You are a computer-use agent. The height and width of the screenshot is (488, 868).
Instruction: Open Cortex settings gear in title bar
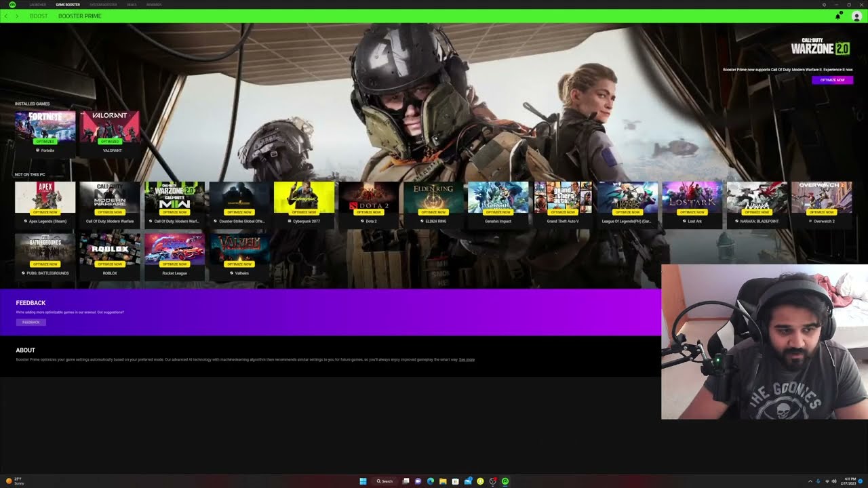824,4
